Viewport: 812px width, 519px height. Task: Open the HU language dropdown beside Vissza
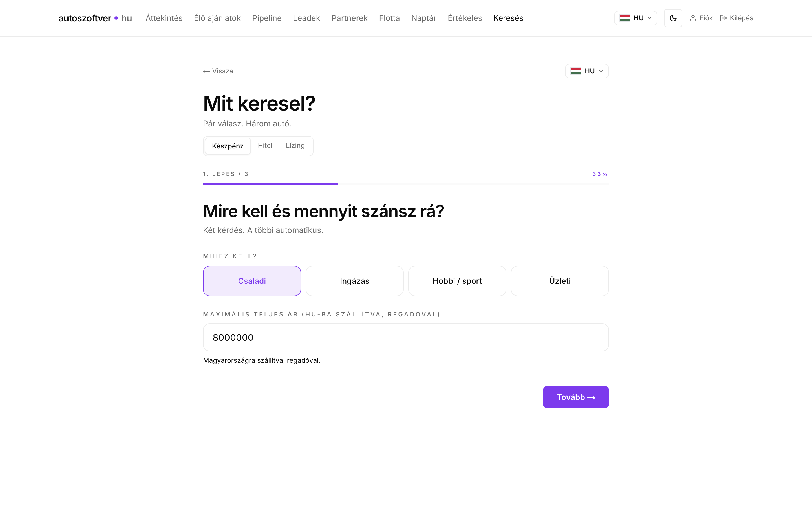point(587,71)
